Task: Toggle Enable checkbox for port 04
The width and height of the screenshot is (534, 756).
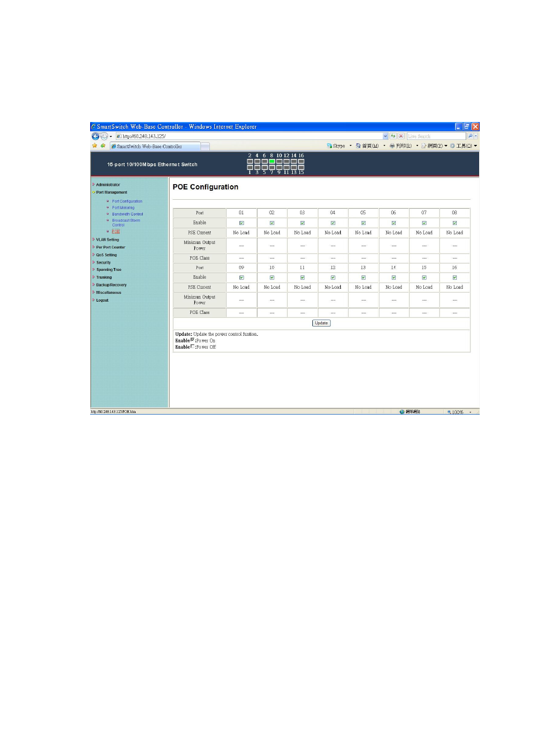Action: pyautogui.click(x=333, y=223)
